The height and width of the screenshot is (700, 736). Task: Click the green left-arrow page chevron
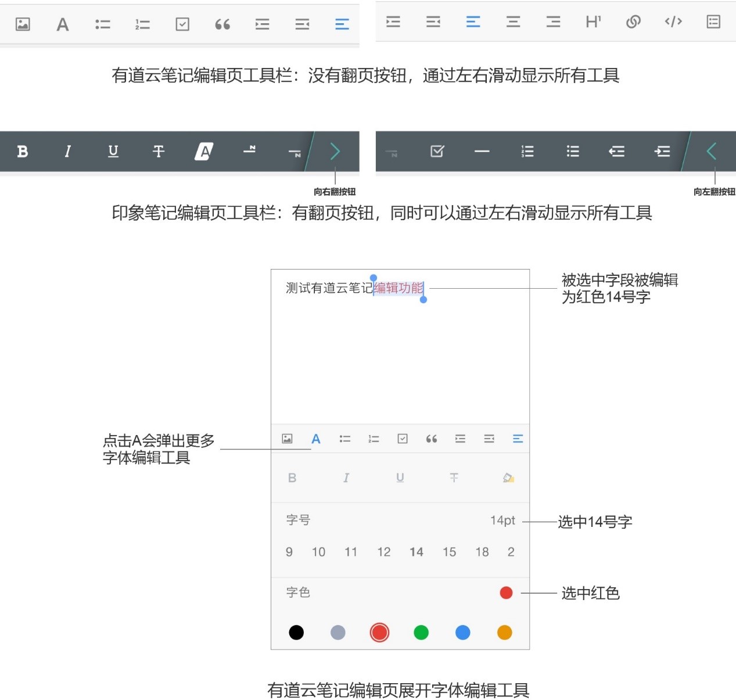point(712,152)
